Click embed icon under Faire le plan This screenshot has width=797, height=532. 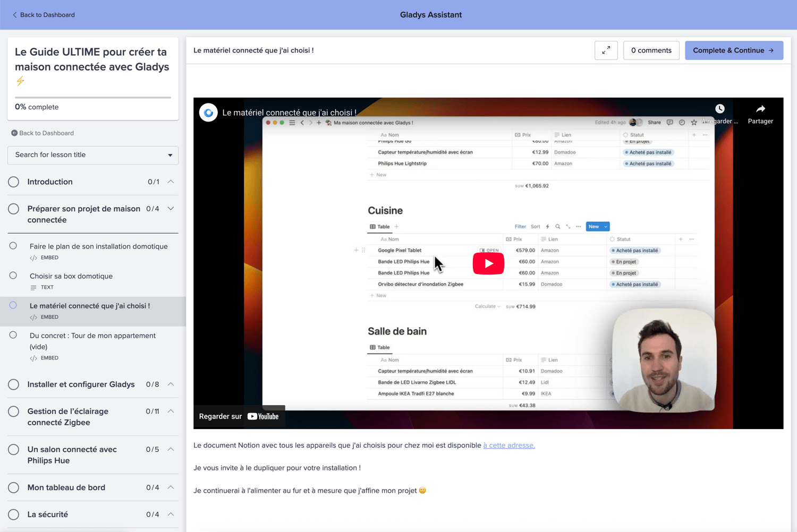[x=33, y=258]
